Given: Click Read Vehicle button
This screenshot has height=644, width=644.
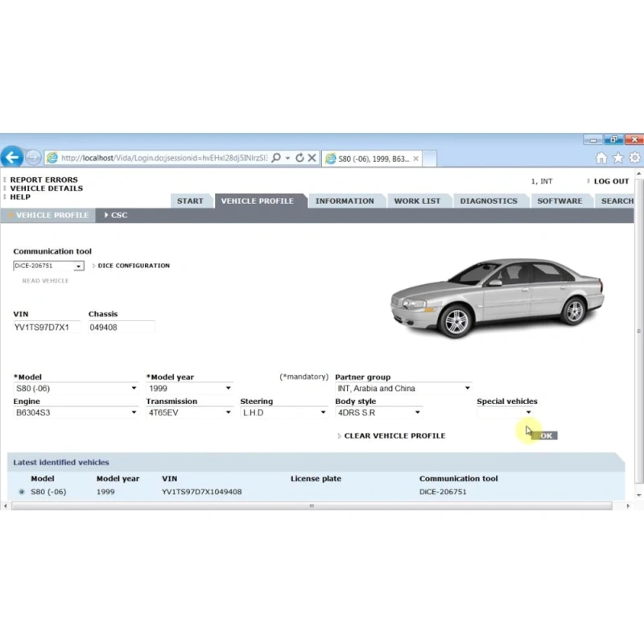Looking at the screenshot, I should pyautogui.click(x=45, y=281).
